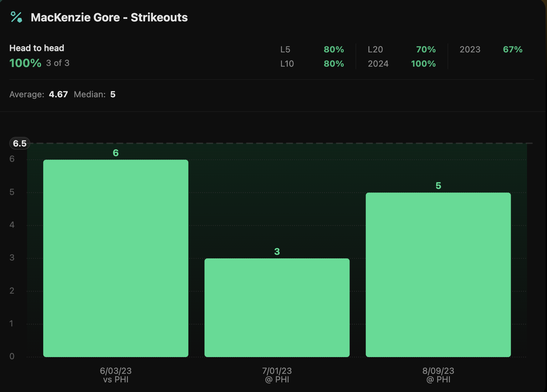Select the L5 80% hit rate stat
The width and height of the screenshot is (547, 392).
pyautogui.click(x=312, y=50)
